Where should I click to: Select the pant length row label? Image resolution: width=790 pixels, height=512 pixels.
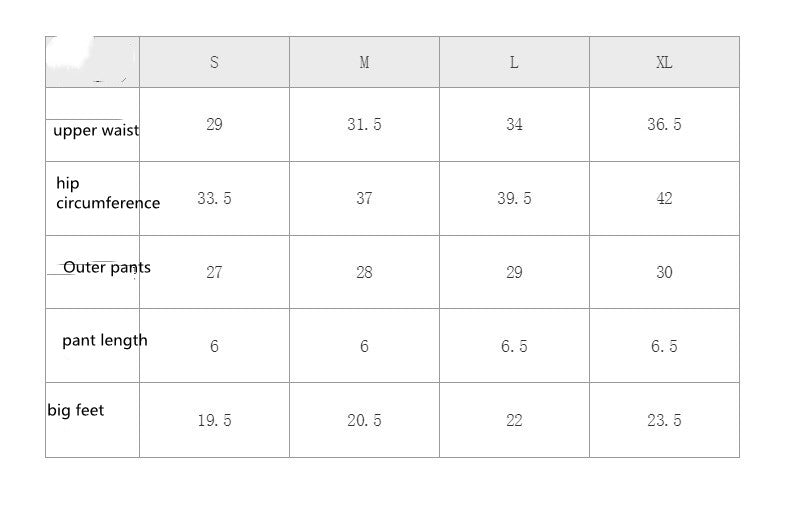pos(105,341)
